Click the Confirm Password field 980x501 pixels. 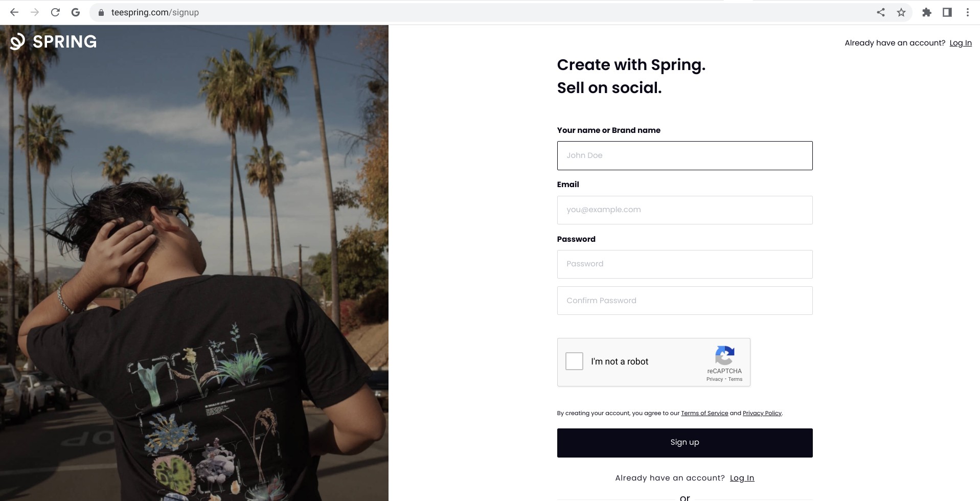point(685,301)
